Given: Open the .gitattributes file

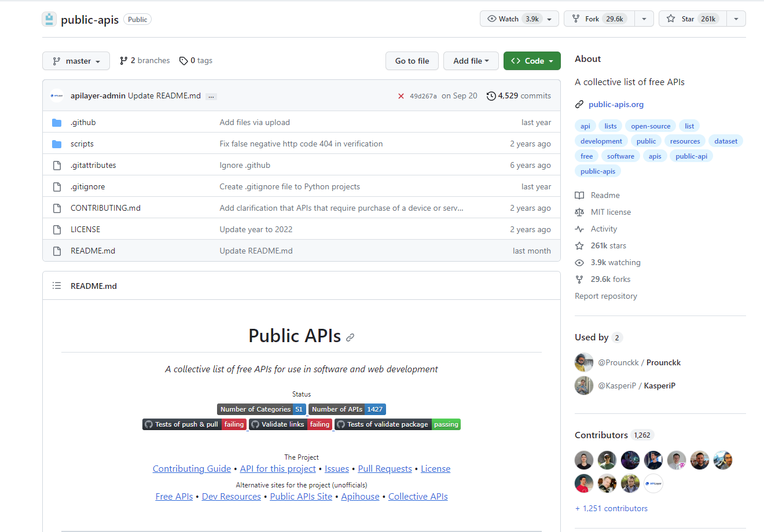Looking at the screenshot, I should pyautogui.click(x=93, y=165).
